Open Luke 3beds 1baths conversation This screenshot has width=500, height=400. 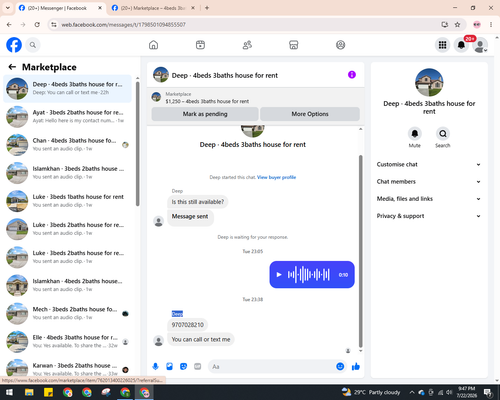[67, 201]
